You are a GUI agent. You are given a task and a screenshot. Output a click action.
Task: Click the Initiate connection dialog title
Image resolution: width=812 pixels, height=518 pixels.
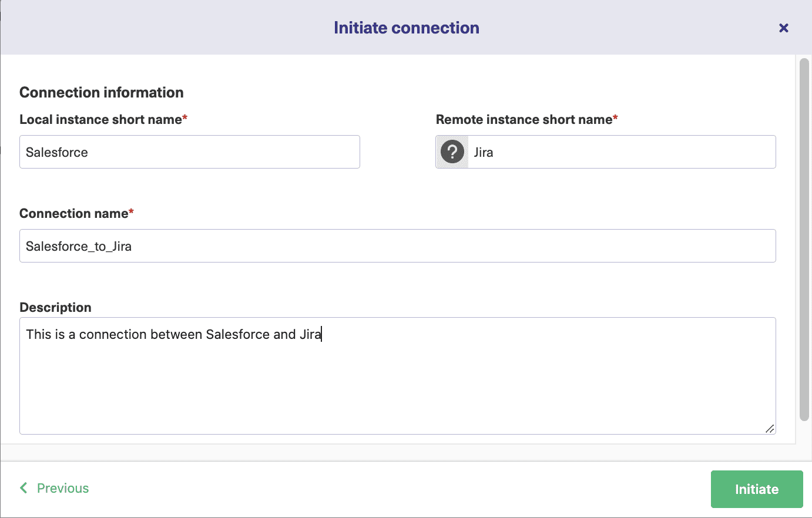[x=406, y=27]
